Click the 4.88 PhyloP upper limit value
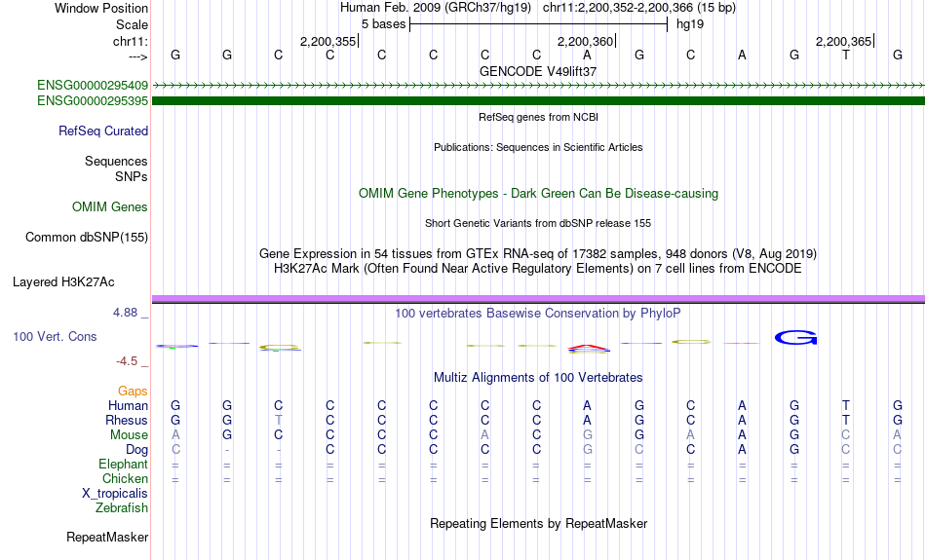Image resolution: width=926 pixels, height=560 pixels. point(125,313)
